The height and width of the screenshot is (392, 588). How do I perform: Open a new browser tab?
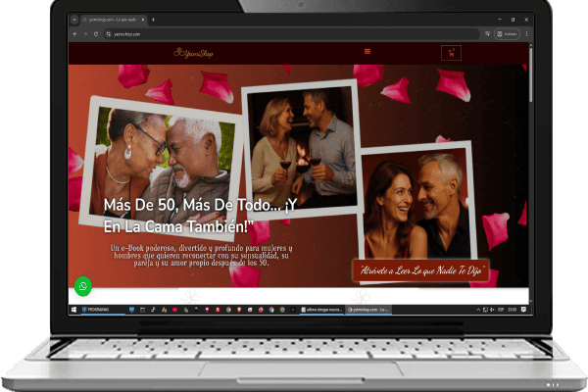point(153,20)
